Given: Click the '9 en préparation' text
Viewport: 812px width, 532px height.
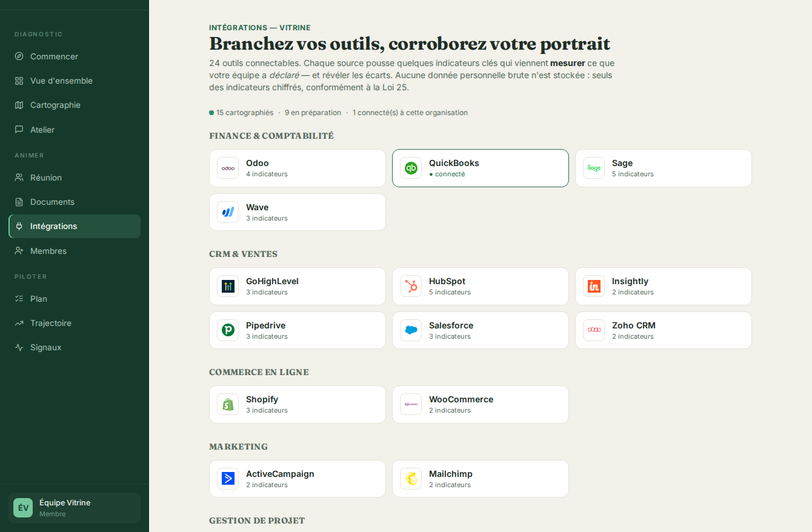Looking at the screenshot, I should pos(313,113).
